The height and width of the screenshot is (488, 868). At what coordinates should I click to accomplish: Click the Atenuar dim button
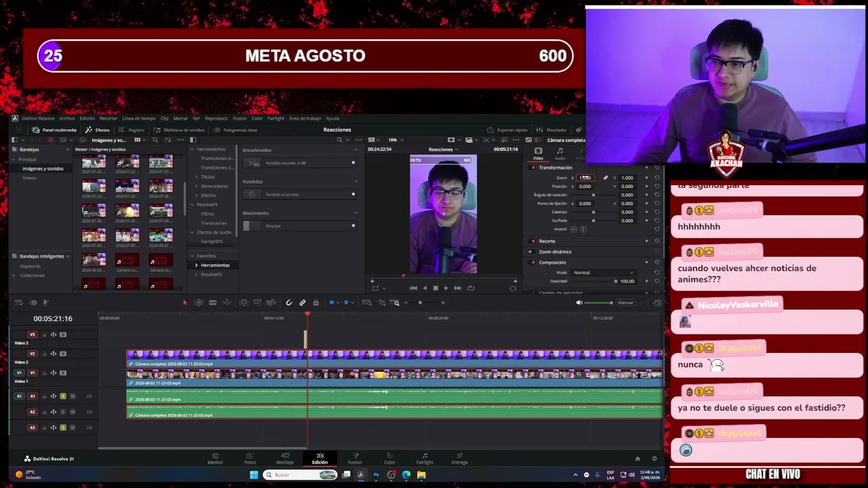pyautogui.click(x=625, y=302)
